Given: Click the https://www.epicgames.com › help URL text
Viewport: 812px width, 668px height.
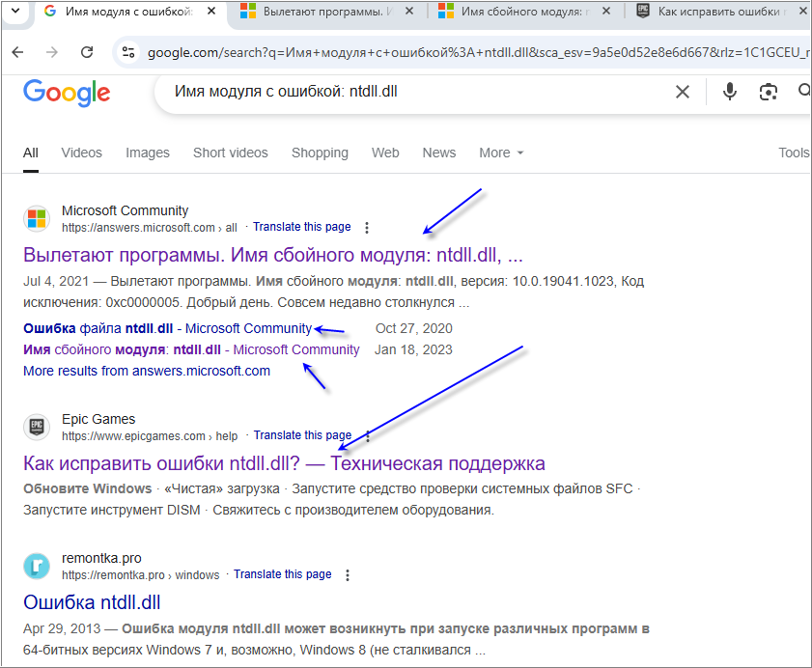Looking at the screenshot, I should tap(150, 436).
